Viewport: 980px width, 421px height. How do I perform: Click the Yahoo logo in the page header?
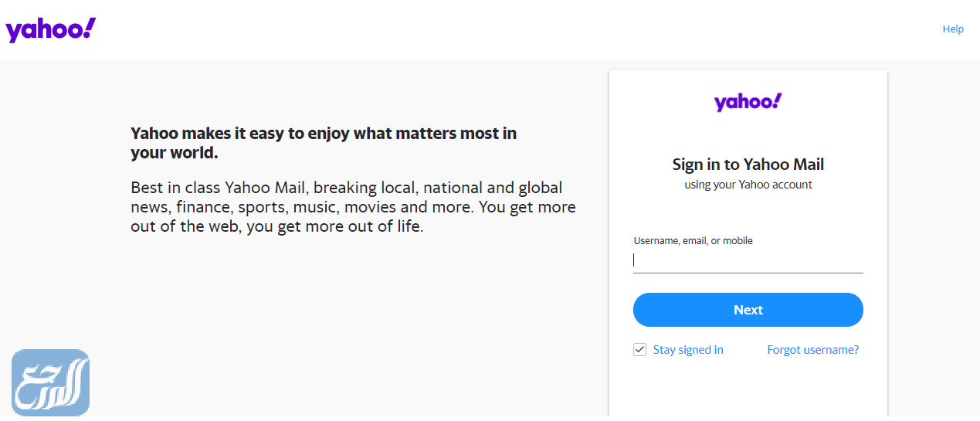[x=51, y=30]
